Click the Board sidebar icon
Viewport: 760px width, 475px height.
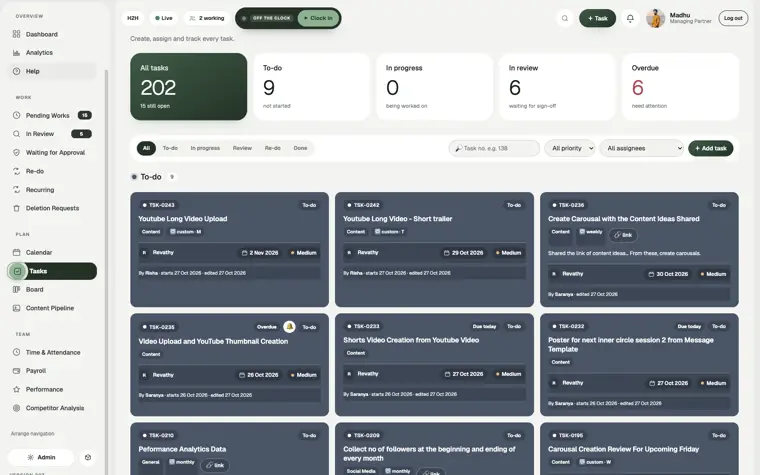click(x=16, y=289)
